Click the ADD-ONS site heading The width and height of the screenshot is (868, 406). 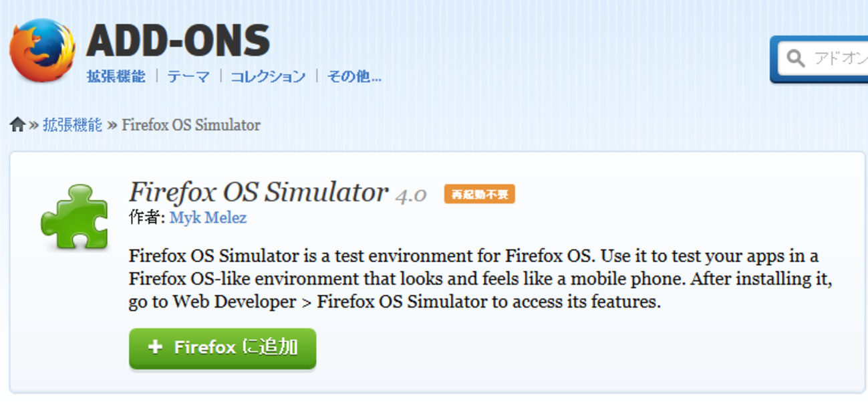tap(178, 40)
